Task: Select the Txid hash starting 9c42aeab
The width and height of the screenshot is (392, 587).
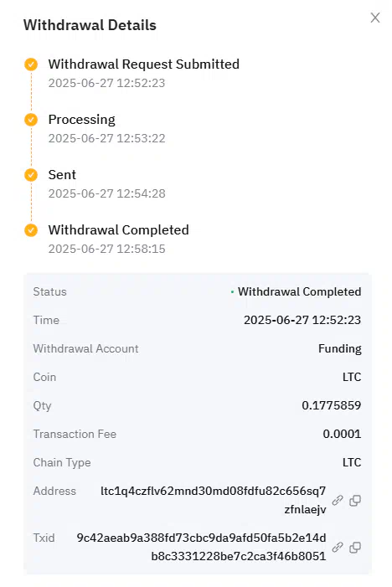Action: coord(201,547)
